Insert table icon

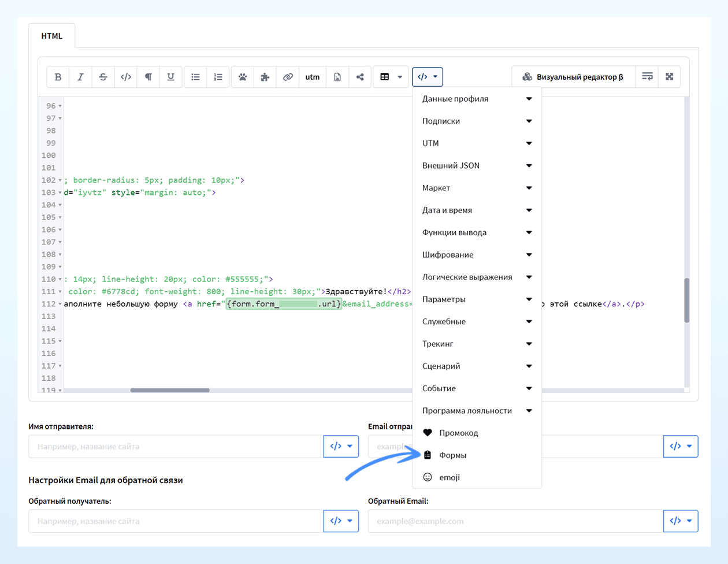[x=385, y=77]
